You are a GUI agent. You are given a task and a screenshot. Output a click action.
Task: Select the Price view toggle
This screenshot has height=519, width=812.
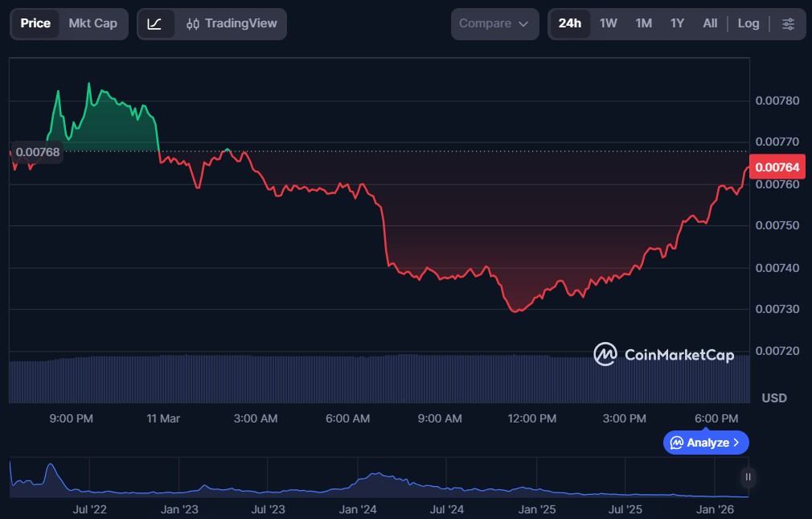35,23
